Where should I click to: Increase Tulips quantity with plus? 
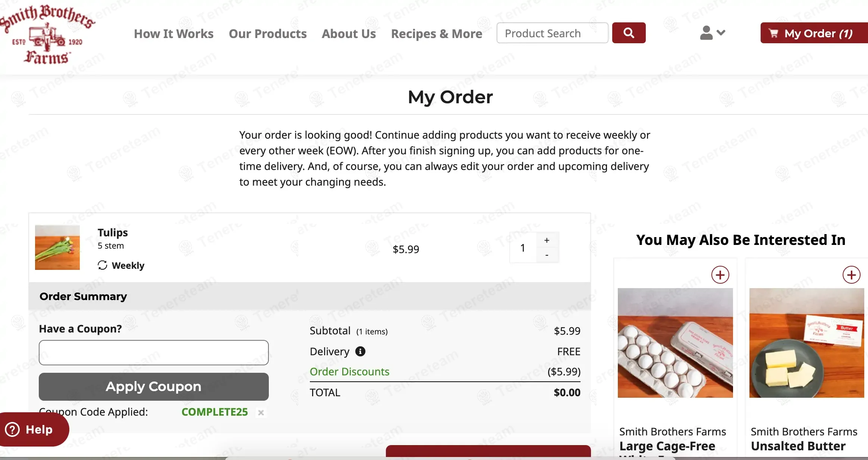pyautogui.click(x=547, y=240)
